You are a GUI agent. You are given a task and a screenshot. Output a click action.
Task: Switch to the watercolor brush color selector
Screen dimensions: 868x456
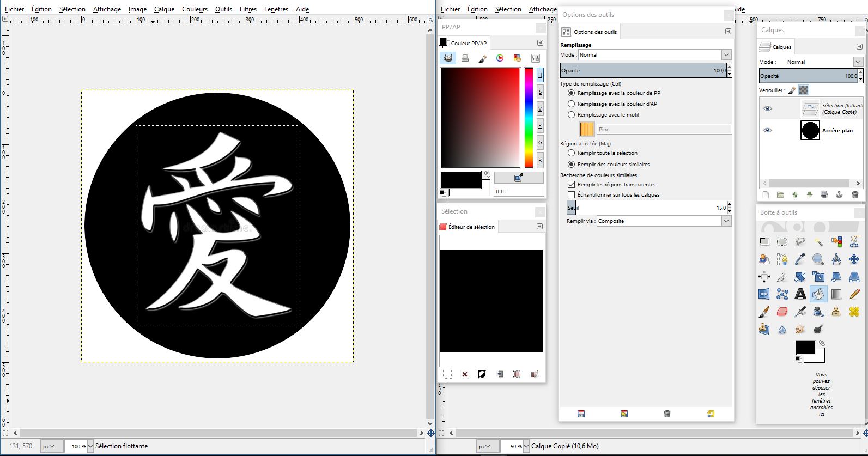pyautogui.click(x=483, y=58)
